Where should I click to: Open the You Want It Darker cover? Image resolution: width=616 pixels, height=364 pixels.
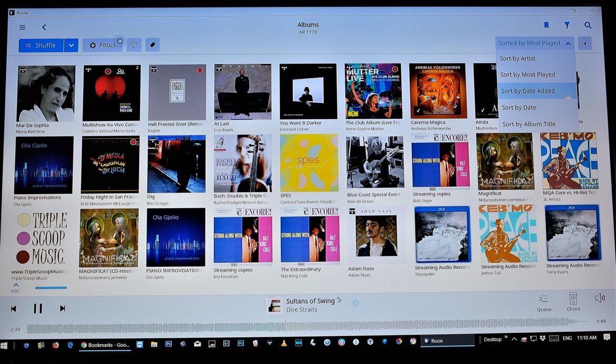tap(308, 92)
